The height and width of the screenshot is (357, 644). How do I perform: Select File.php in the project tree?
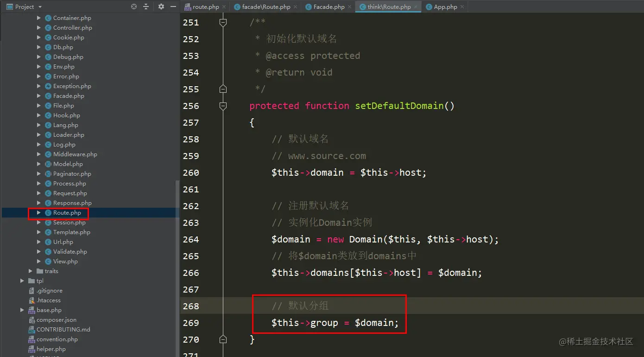[63, 106]
